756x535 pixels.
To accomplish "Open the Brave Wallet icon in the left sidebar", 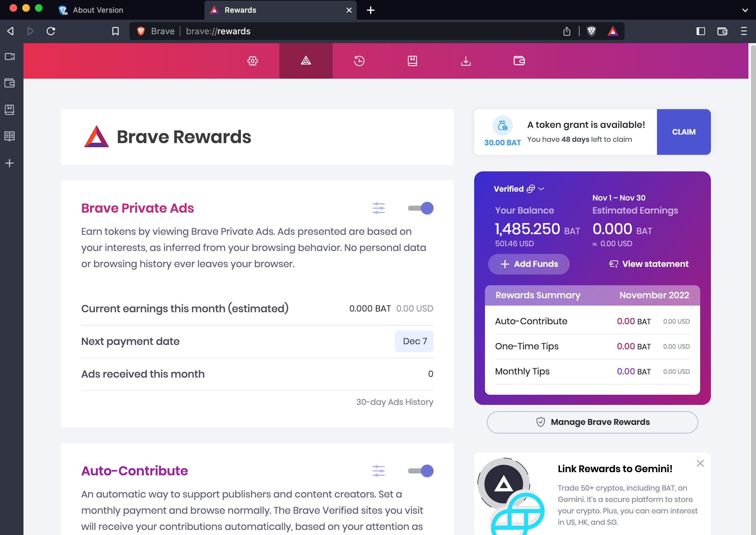I will tap(10, 83).
